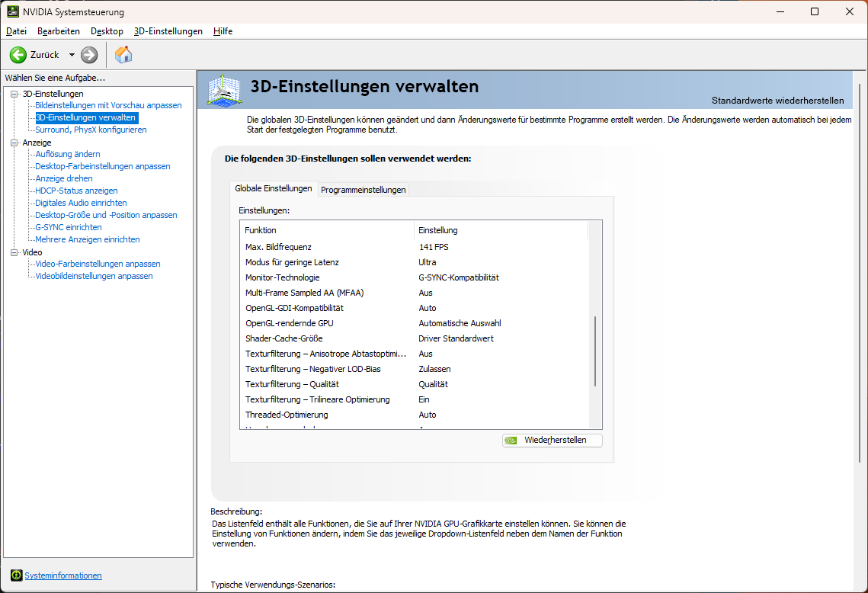Screen dimensions: 868x593
Task: Open Video-Farbeinstellungen anpassen
Action: point(98,264)
